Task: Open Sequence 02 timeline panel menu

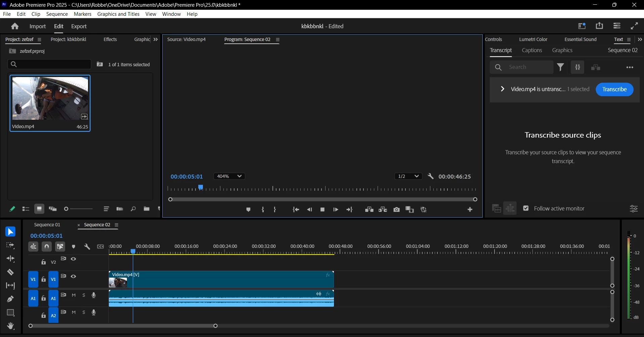Action: pyautogui.click(x=116, y=225)
